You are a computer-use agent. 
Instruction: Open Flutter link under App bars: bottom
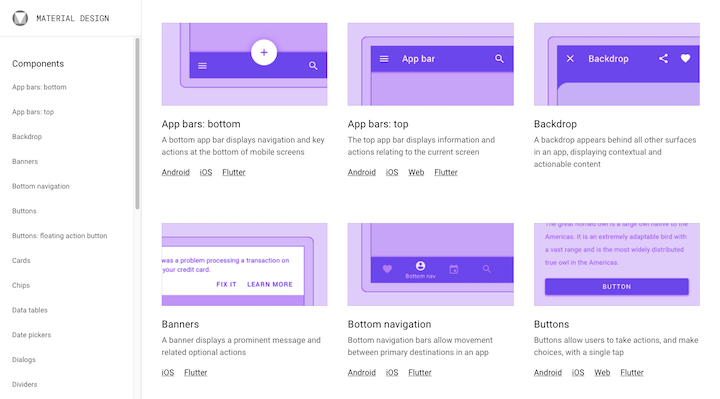click(x=234, y=172)
